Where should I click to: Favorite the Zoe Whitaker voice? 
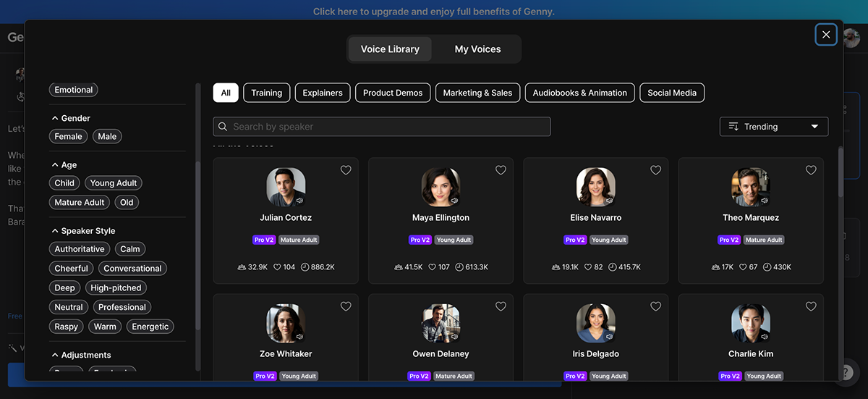pos(346,306)
